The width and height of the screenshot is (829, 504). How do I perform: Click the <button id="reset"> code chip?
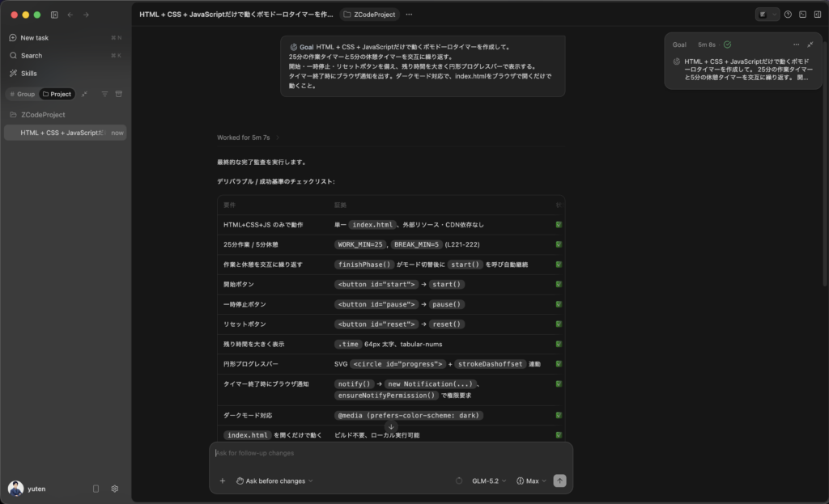pos(376,324)
